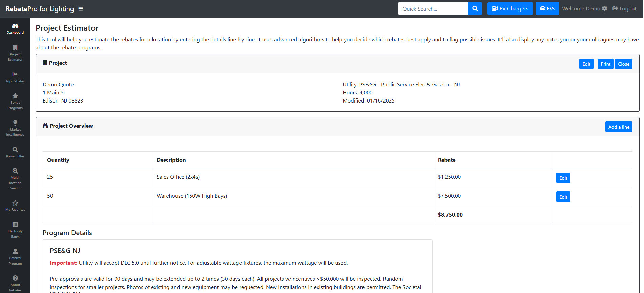
Task: Close the project
Action: [624, 64]
